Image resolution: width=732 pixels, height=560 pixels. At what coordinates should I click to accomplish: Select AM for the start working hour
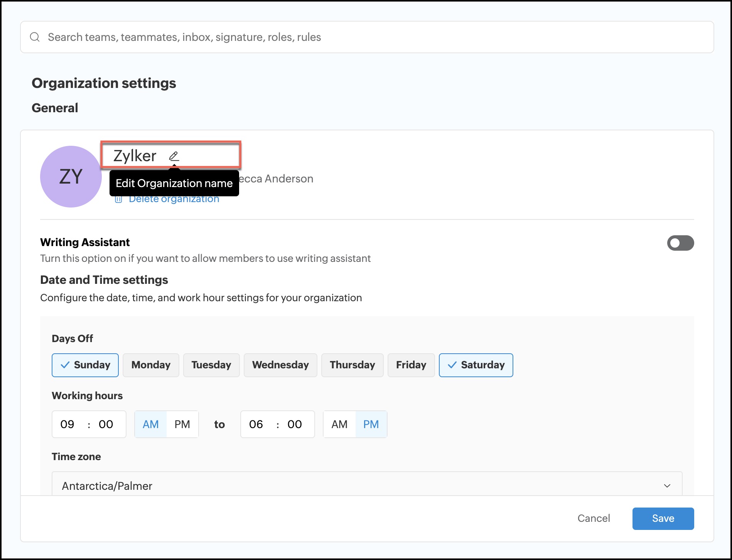tap(151, 424)
